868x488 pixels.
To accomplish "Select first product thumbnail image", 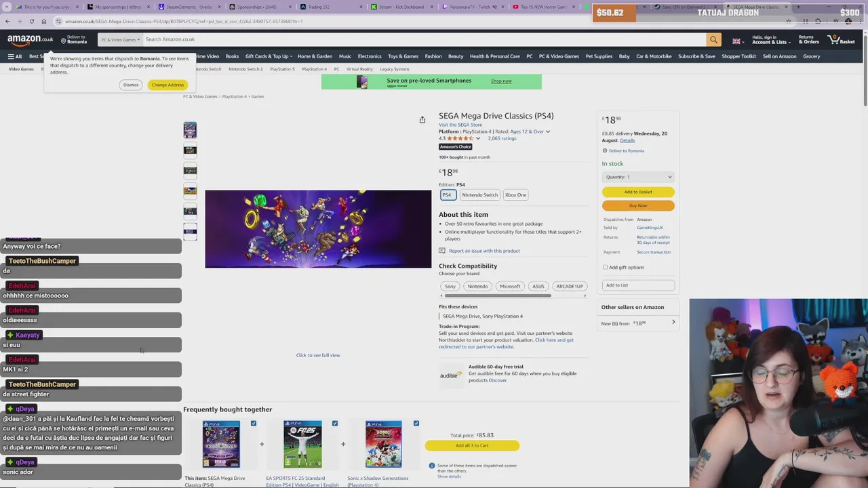I will pyautogui.click(x=190, y=130).
